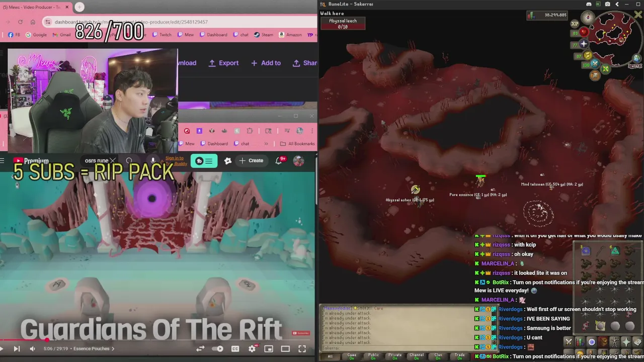Open the Gmail bookmark
The image size is (644, 362).
62,35
